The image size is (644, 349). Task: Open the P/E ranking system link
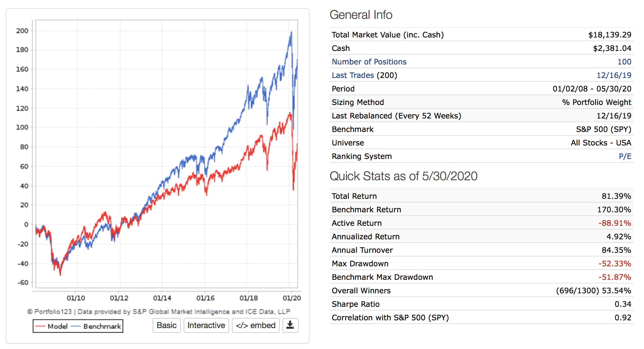(x=625, y=156)
